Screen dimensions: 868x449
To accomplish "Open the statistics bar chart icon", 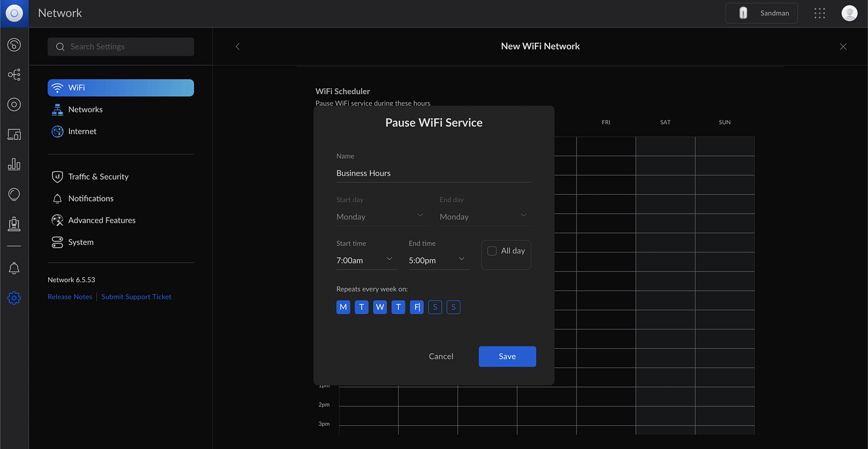I will [x=14, y=165].
